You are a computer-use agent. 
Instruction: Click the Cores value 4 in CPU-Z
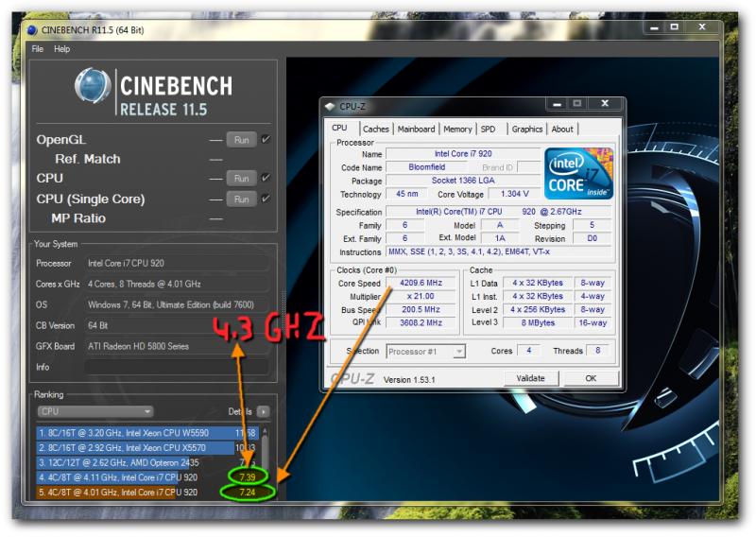pos(529,351)
